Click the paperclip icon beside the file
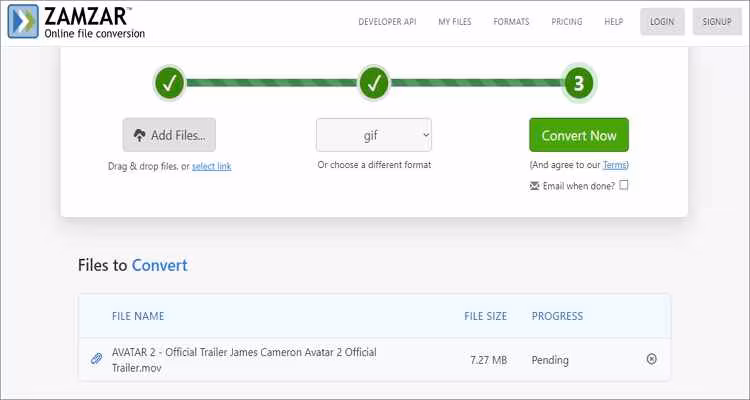 point(97,358)
